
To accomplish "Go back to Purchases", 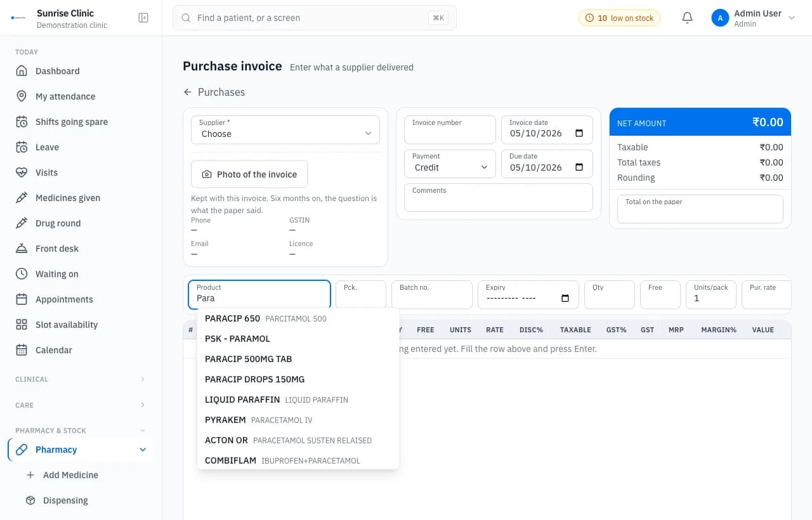I will 214,92.
